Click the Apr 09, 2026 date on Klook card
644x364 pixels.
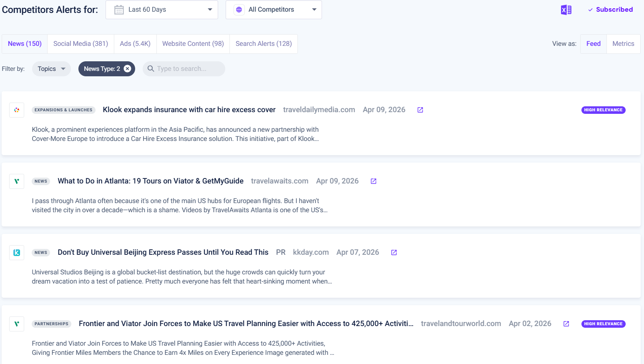coord(384,110)
